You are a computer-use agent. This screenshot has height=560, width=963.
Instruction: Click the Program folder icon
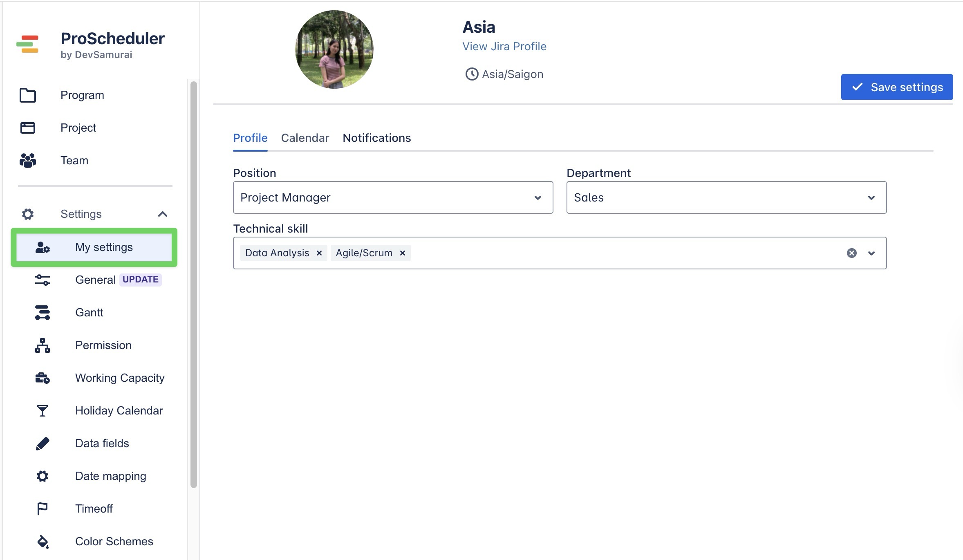[28, 95]
